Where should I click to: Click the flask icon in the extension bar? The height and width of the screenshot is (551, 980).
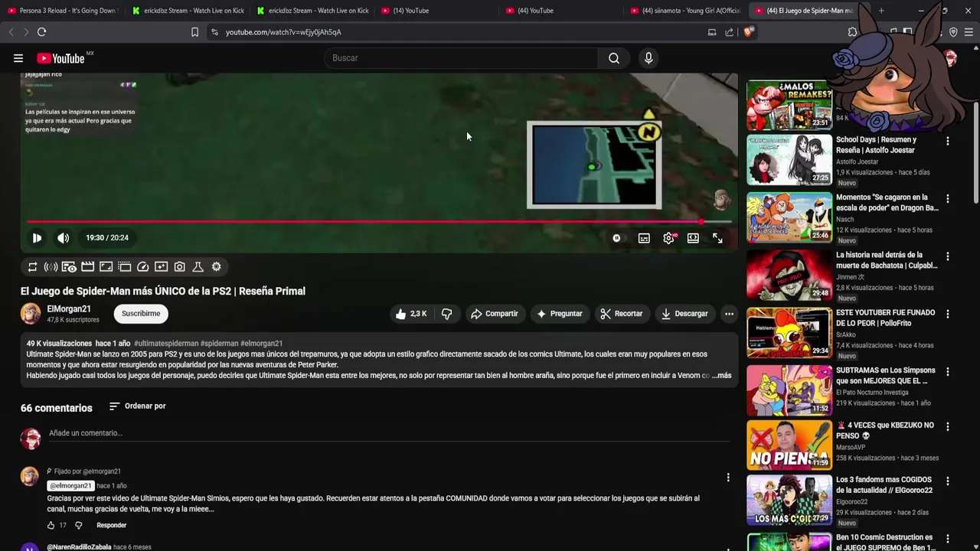tap(198, 267)
